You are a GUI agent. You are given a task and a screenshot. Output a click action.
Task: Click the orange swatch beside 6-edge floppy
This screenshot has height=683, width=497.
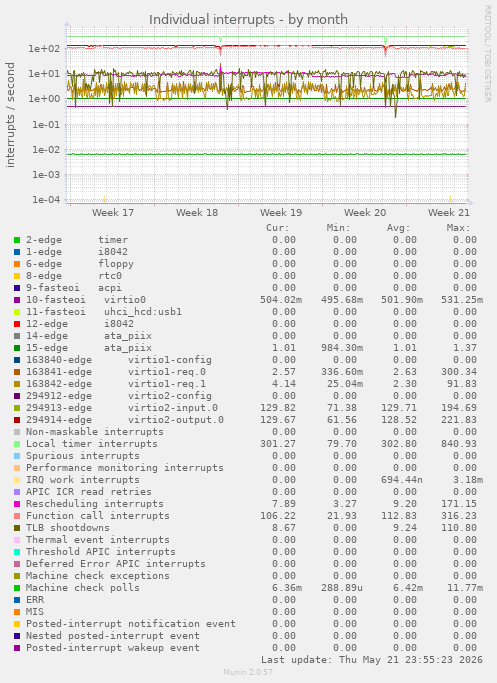17,264
